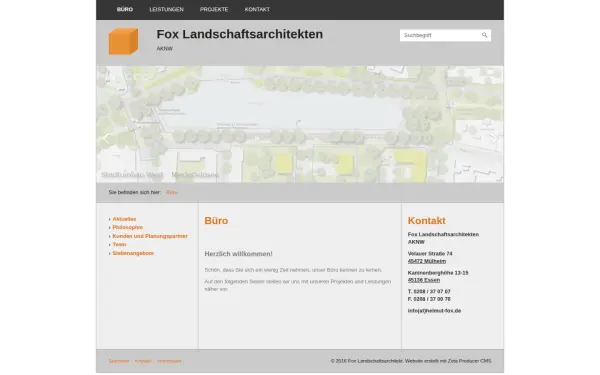Open the PROJEKTE menu item
The height and width of the screenshot is (375, 600).
click(x=214, y=10)
